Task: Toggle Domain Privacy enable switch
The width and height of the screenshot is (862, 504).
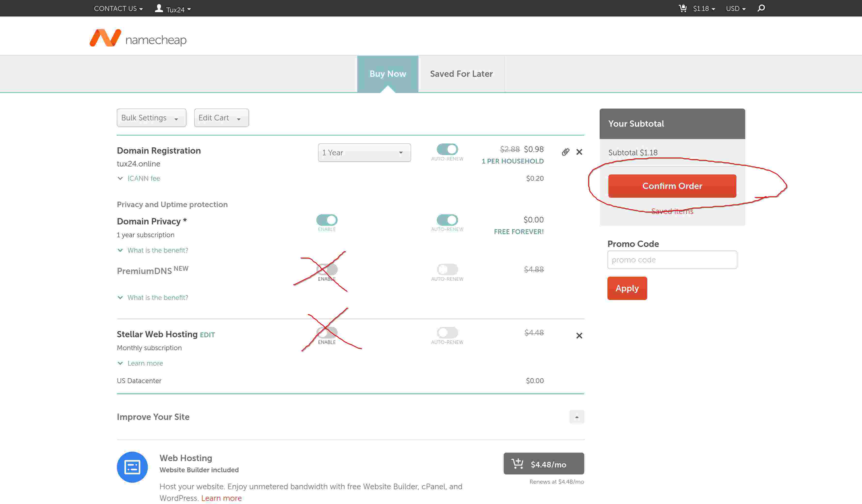Action: [x=327, y=220]
